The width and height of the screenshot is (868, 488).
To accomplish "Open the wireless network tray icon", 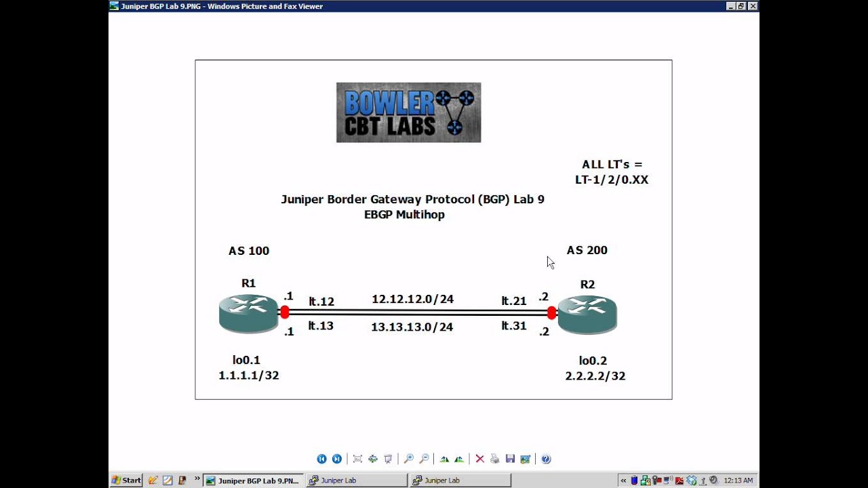I will 668,481.
